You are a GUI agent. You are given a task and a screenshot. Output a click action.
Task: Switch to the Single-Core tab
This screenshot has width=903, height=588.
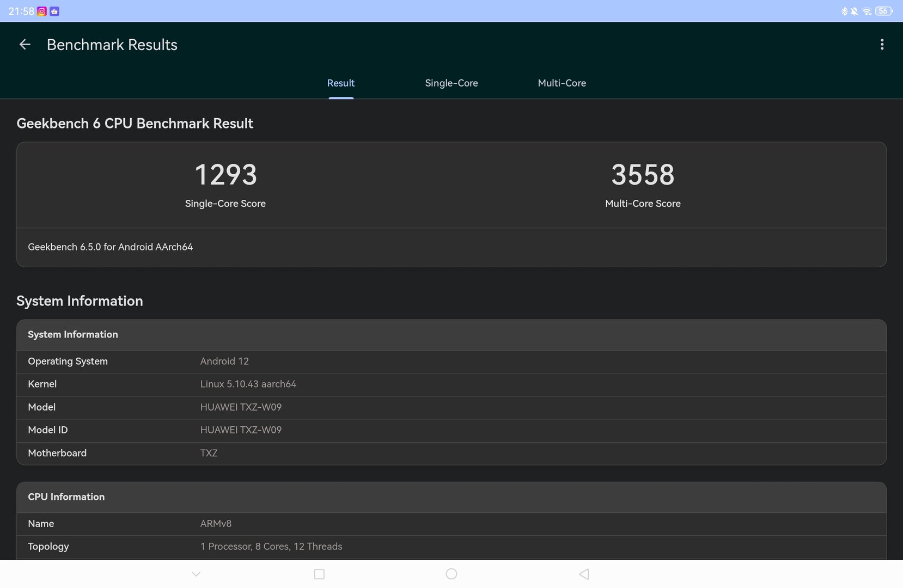tap(451, 83)
